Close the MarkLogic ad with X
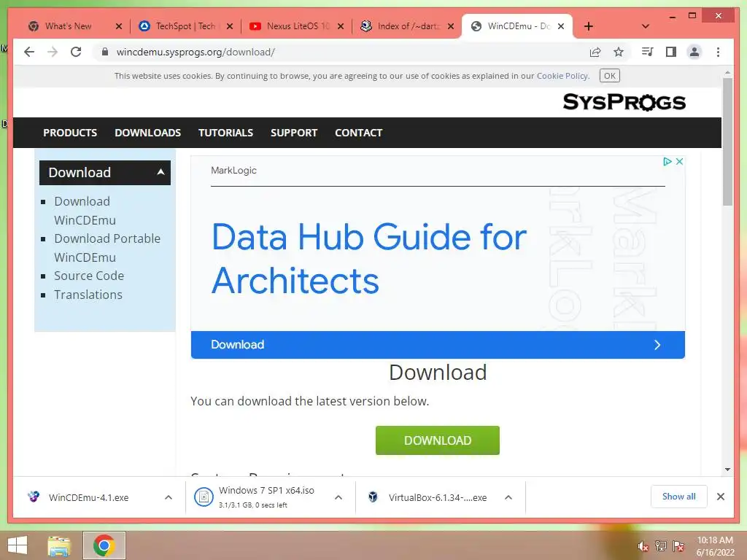 [680, 161]
